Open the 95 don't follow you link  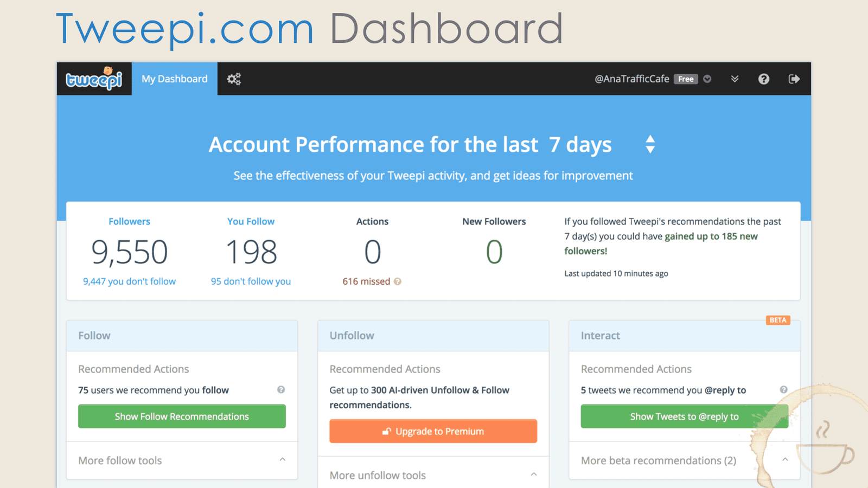point(251,281)
